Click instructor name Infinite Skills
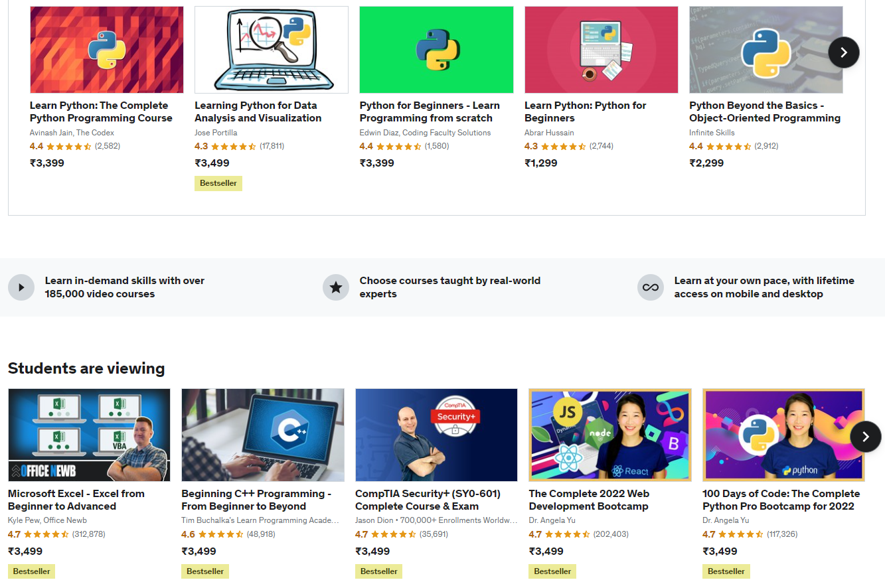The image size is (885, 588). [712, 133]
